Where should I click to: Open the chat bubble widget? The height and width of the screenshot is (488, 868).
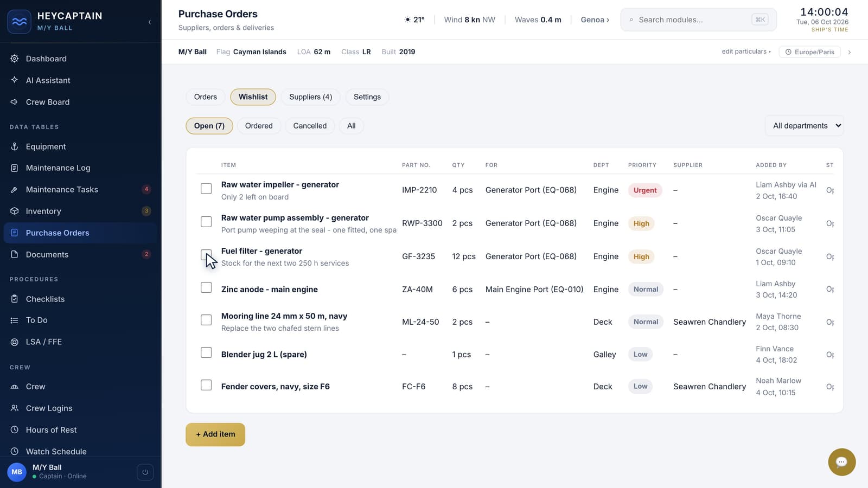coord(842,462)
